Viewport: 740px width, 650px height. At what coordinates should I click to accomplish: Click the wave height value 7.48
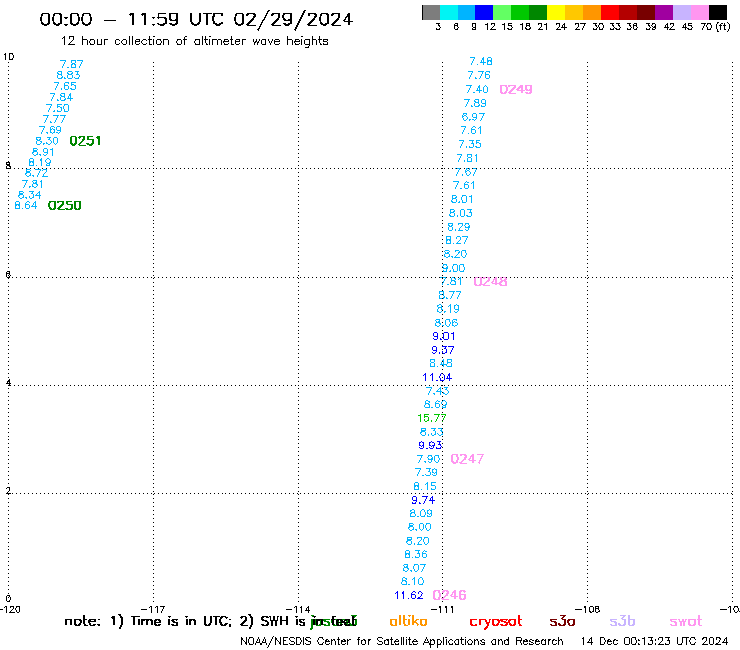(481, 61)
